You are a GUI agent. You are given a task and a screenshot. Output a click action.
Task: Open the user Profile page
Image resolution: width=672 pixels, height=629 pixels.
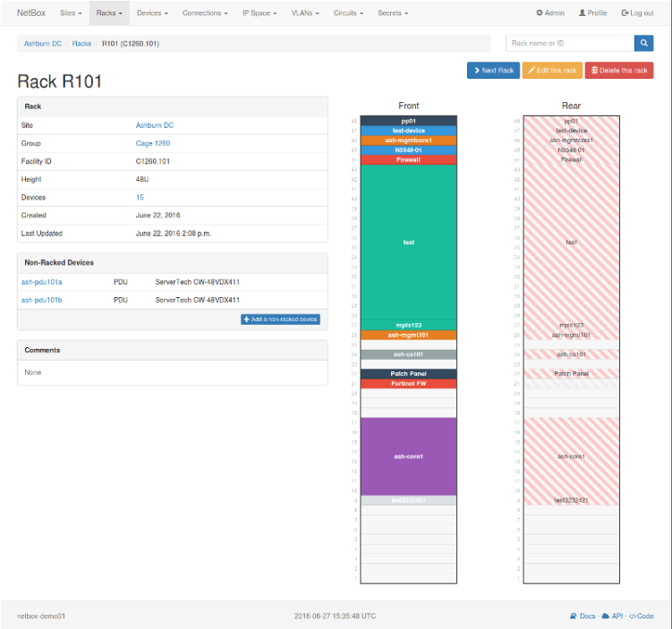(592, 13)
